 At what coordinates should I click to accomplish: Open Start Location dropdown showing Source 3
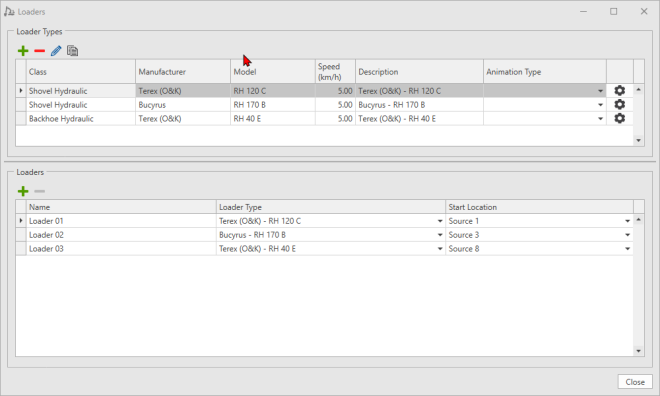[627, 235]
